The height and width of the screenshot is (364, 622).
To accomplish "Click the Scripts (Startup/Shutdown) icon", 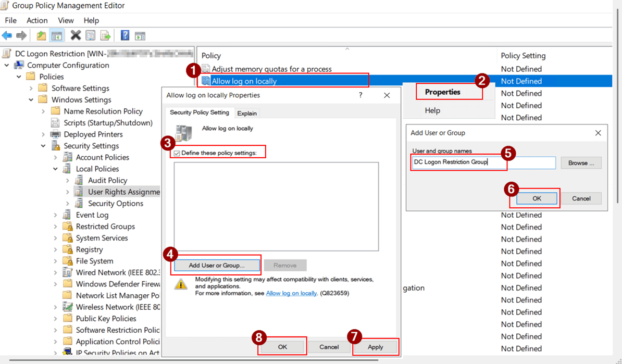I will pos(56,123).
